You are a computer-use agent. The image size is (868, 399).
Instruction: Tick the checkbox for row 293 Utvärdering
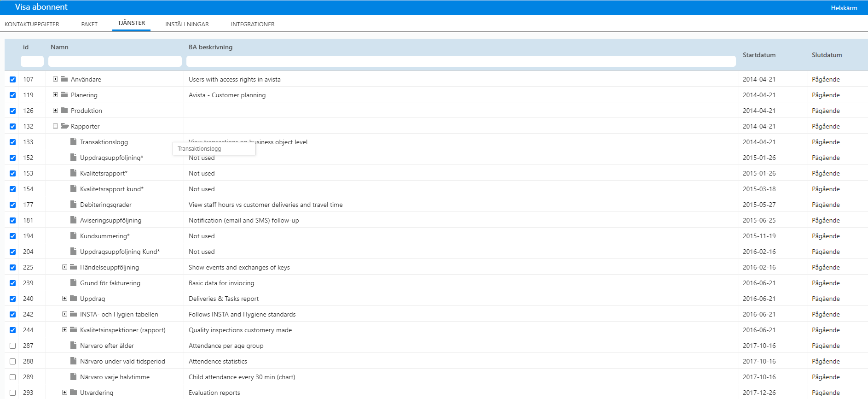point(13,393)
